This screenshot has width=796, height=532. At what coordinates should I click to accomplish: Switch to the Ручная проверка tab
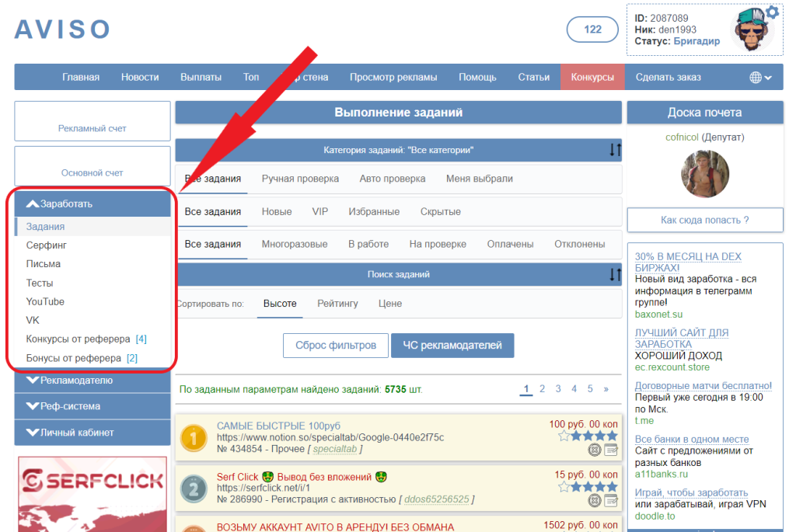(300, 179)
